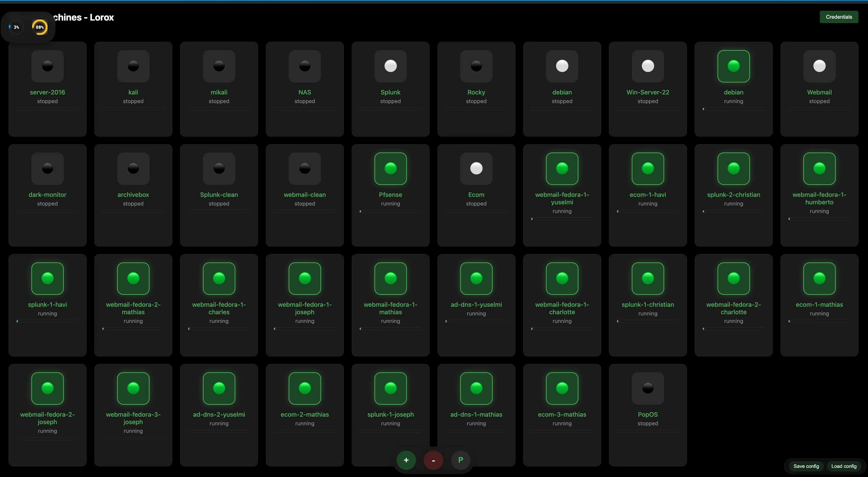This screenshot has width=868, height=477.
Task: Toggle the webmail-fedora-2-mathias power icon
Action: point(133,278)
